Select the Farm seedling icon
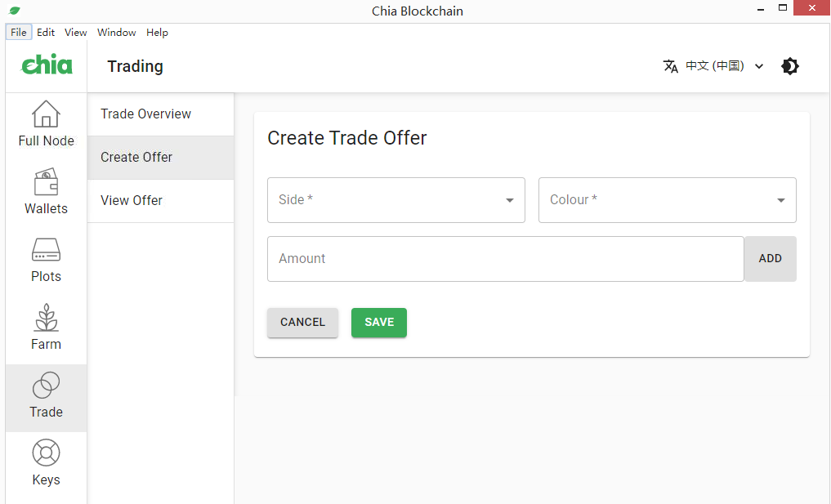This screenshot has height=504, width=831. tap(46, 318)
